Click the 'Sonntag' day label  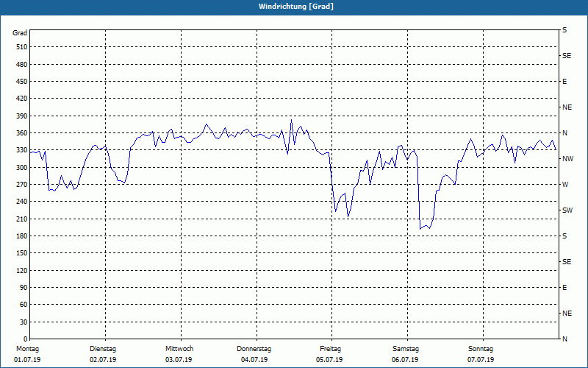click(x=481, y=349)
